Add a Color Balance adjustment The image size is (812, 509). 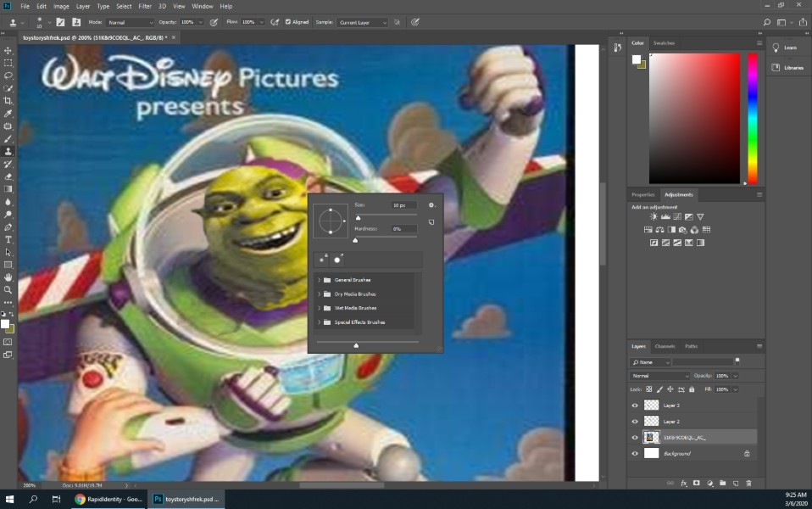pos(659,230)
